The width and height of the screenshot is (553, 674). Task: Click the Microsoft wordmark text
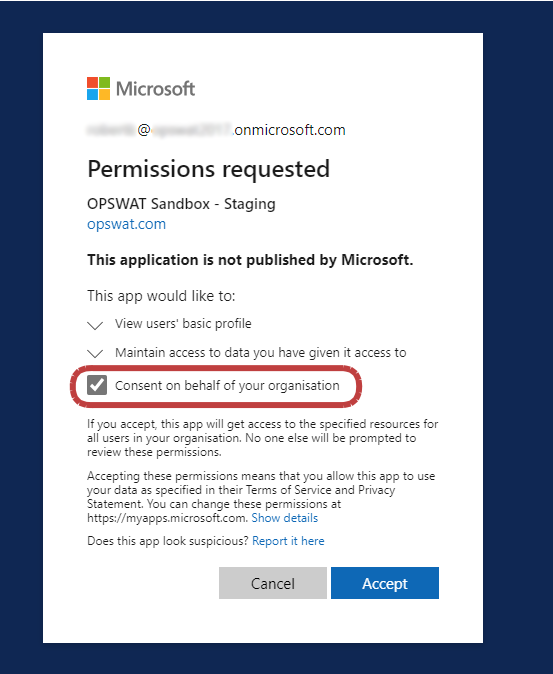(x=156, y=89)
